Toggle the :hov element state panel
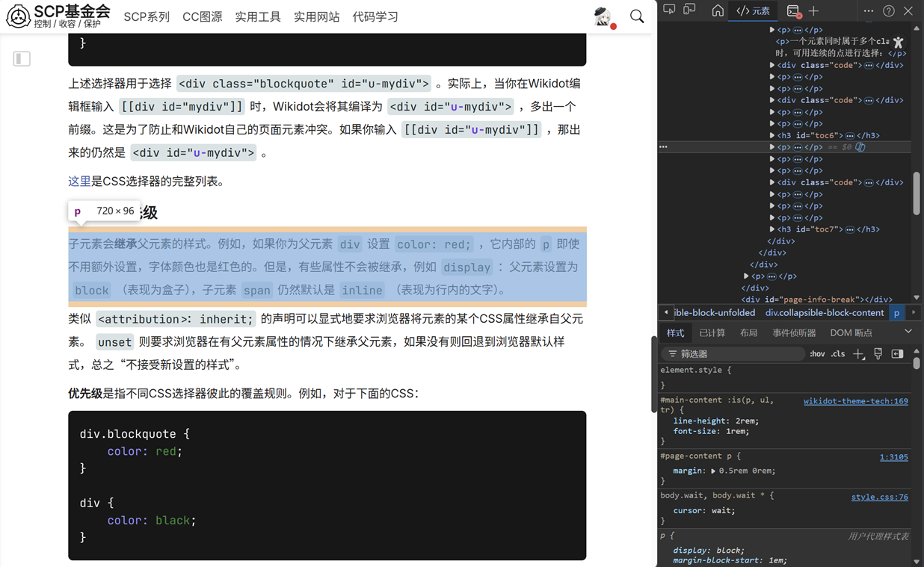Screen dimensions: 924x567 click(817, 354)
